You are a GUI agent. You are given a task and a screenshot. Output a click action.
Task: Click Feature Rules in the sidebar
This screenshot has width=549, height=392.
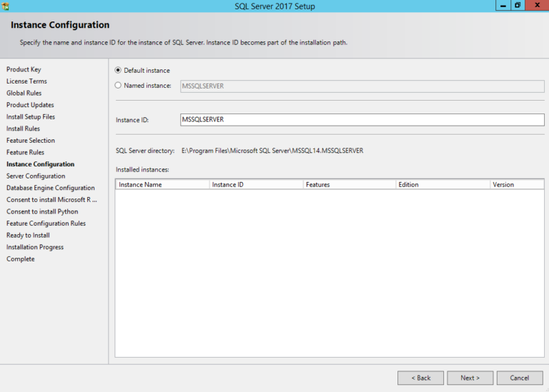point(25,153)
